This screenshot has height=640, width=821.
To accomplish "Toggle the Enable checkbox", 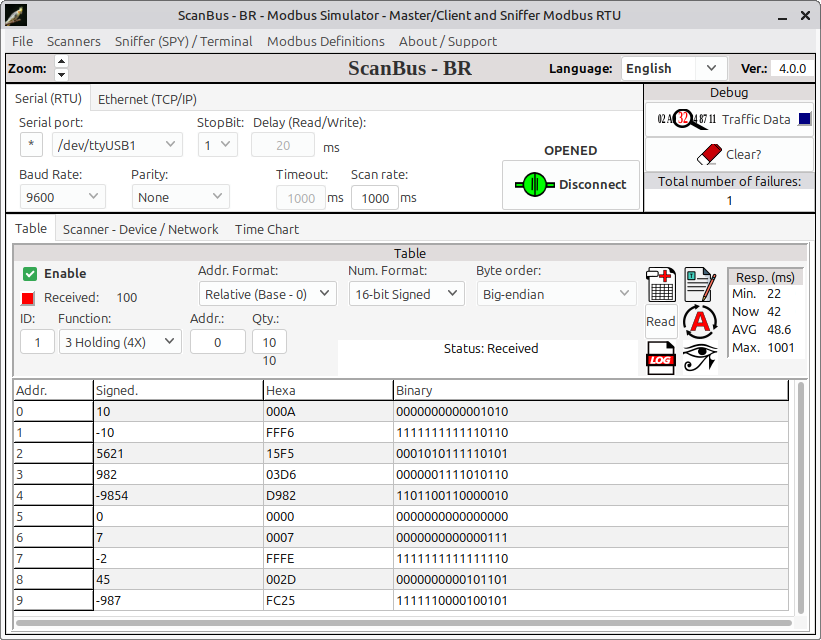I will pos(30,274).
